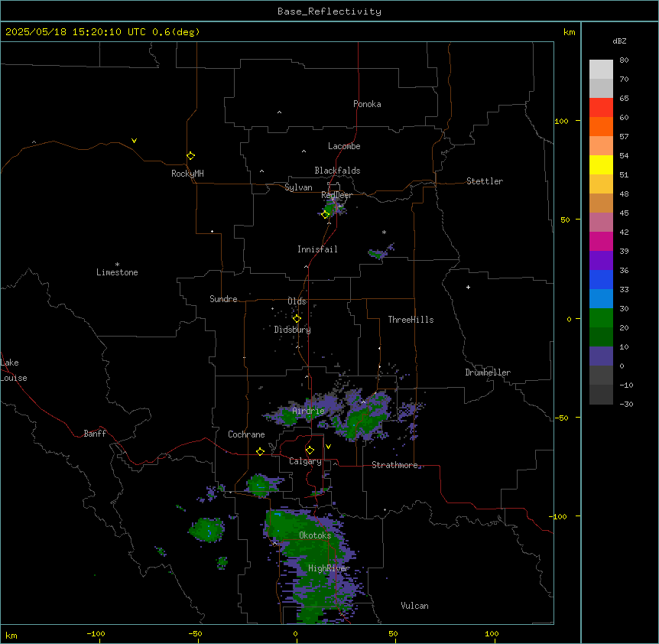The image size is (659, 644).
Task: Select the yellow diamond marker under Olds
Action: (297, 319)
